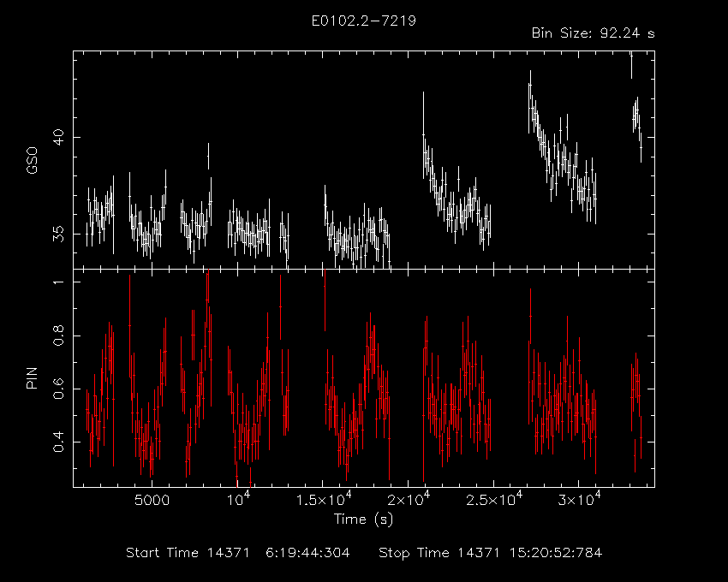
Task: Click the 0.6 tick label on PIN axis
Action: [58, 389]
